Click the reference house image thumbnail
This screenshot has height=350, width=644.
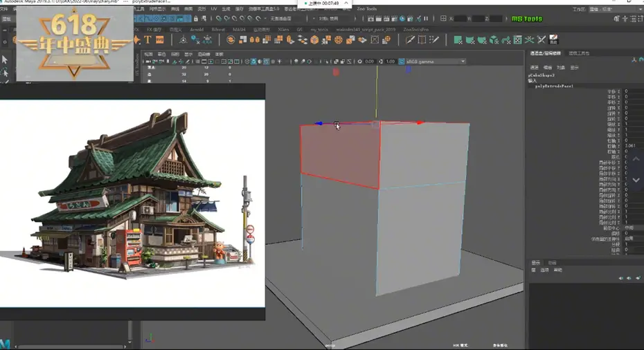point(132,203)
